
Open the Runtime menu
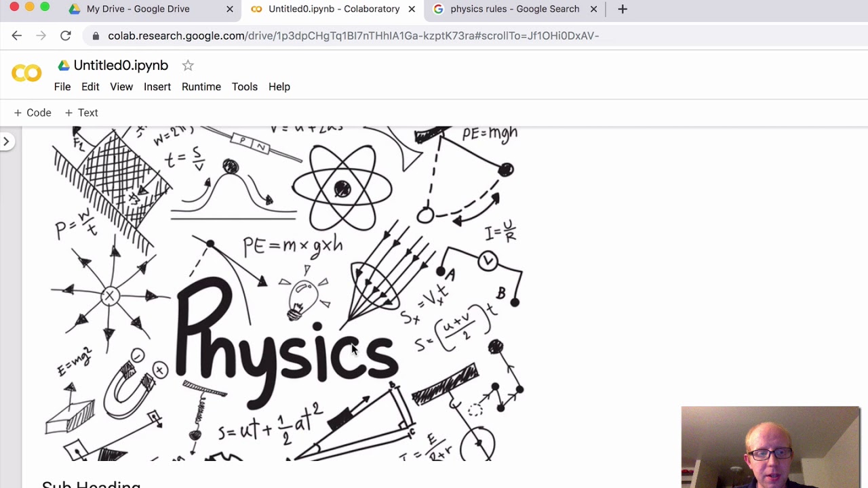[x=201, y=87]
